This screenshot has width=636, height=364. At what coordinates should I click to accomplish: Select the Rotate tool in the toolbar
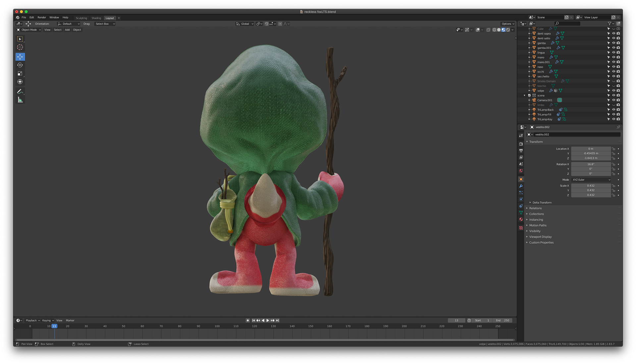pos(20,65)
